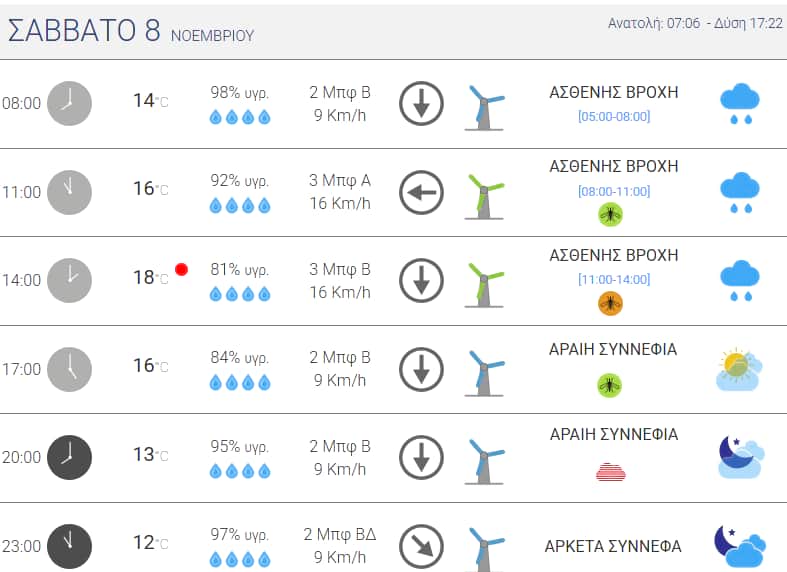Click the 08:00 light rain cloud icon
Screen dimensions: 787x572
click(x=740, y=103)
